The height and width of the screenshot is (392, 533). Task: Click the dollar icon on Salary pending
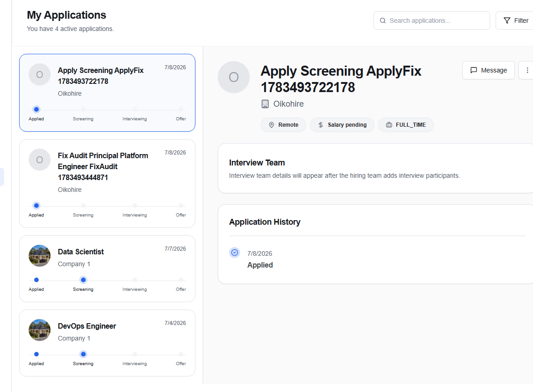(321, 125)
